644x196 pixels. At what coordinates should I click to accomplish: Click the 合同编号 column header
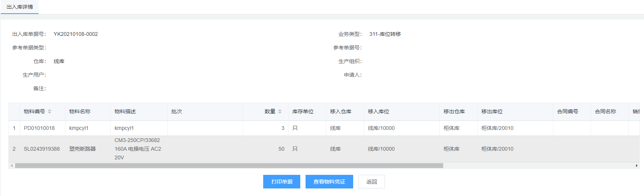pyautogui.click(x=568, y=111)
